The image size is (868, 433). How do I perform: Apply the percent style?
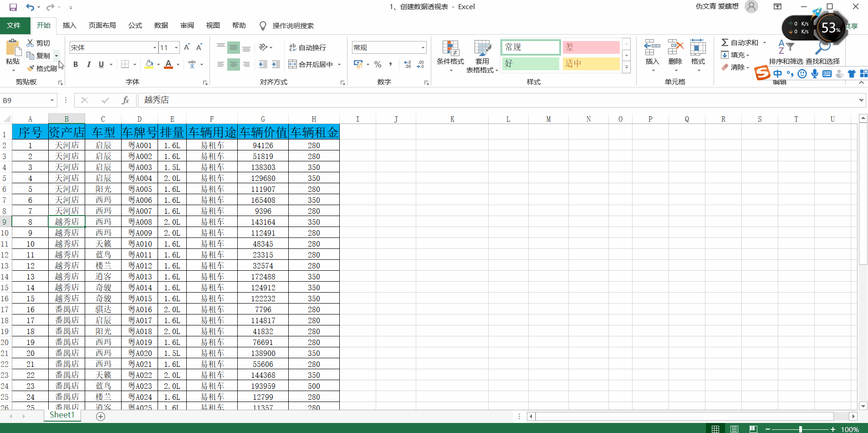point(378,64)
